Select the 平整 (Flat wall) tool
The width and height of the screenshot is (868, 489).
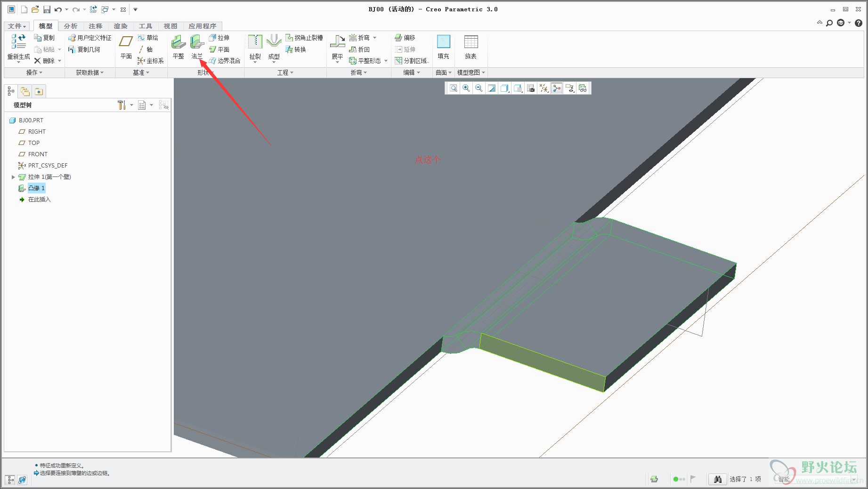click(x=178, y=42)
